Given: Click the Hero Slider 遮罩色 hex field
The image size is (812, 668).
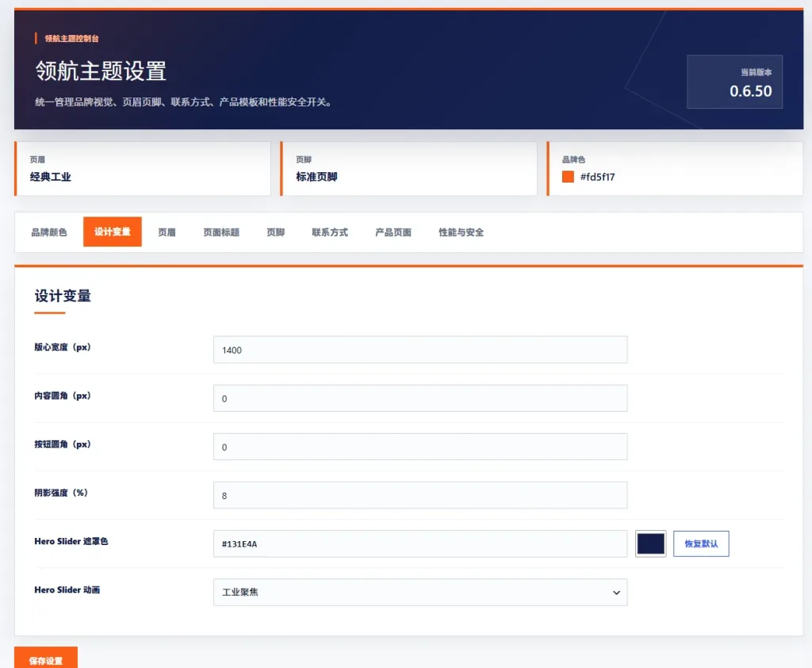Looking at the screenshot, I should (420, 543).
